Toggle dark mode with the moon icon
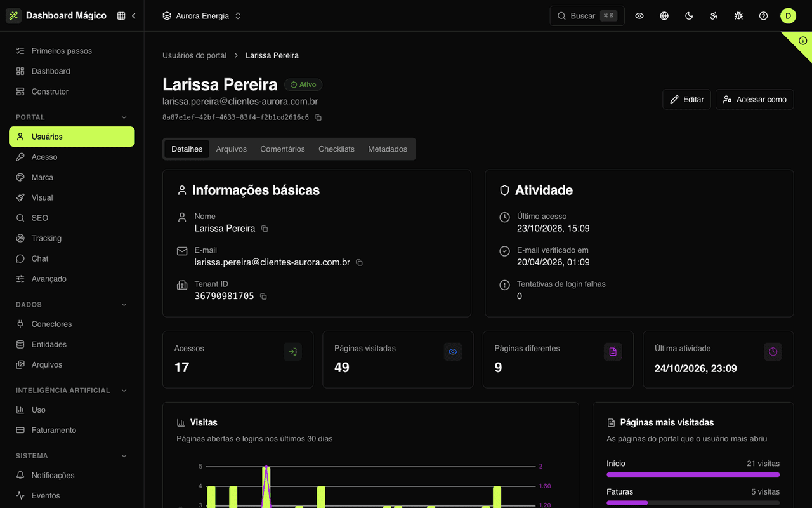The height and width of the screenshot is (508, 812). click(x=689, y=16)
